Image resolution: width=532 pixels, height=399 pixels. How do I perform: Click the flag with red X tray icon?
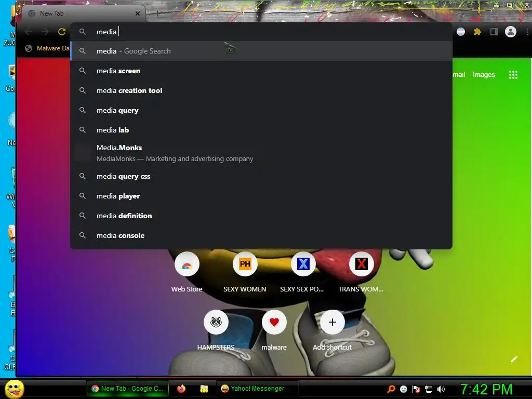point(416,389)
